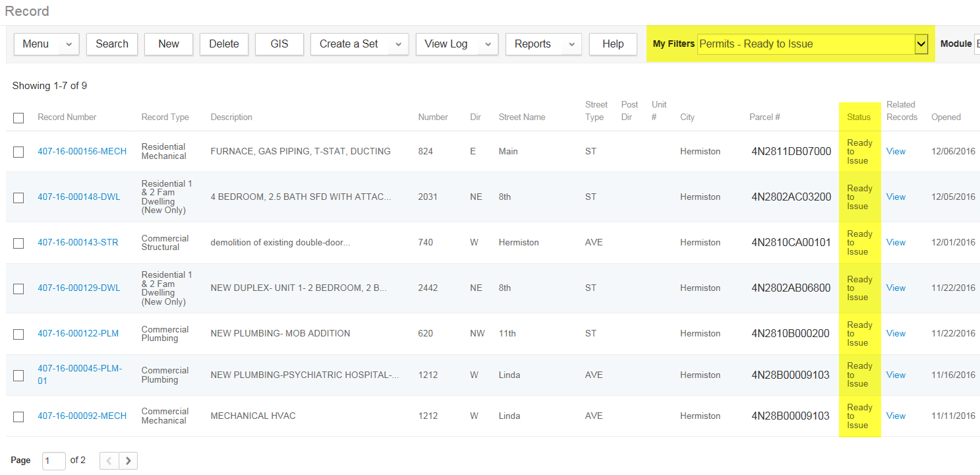980x475 pixels.
Task: View related records for 407-16-000122-PLM
Action: coord(896,333)
